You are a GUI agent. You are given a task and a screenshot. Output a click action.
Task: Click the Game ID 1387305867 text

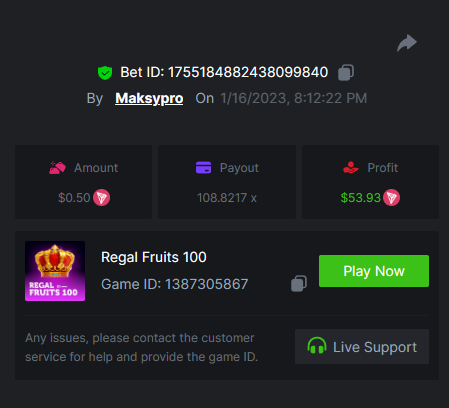pyautogui.click(x=174, y=284)
